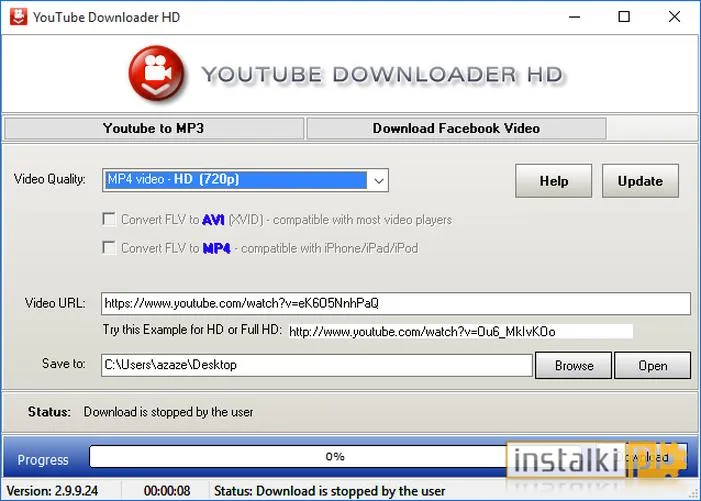The width and height of the screenshot is (701, 501).
Task: Click the Update button
Action: click(x=640, y=181)
